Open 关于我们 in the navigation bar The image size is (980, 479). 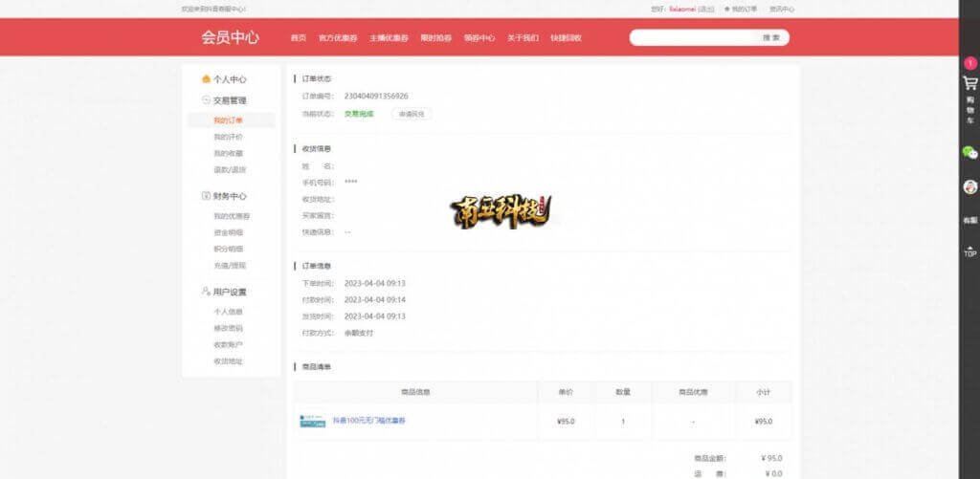tap(523, 38)
